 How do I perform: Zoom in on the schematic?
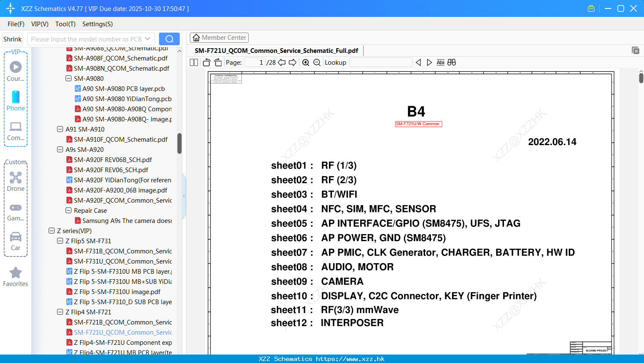click(x=306, y=62)
